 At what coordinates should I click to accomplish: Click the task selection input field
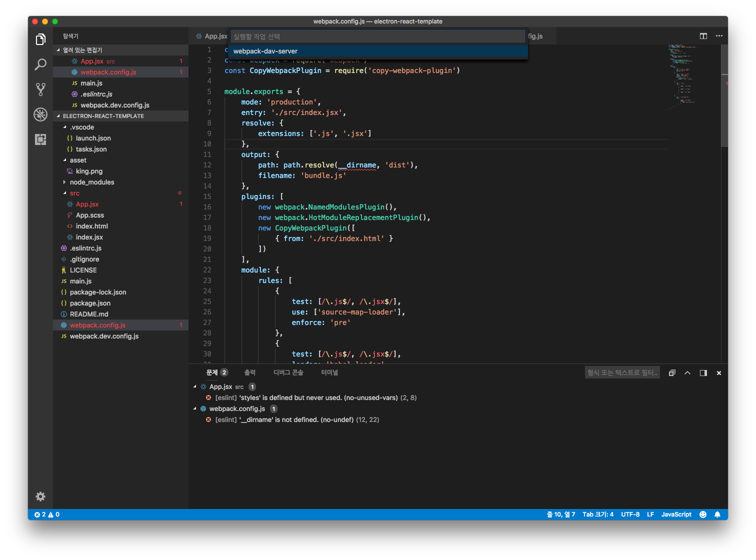(378, 36)
